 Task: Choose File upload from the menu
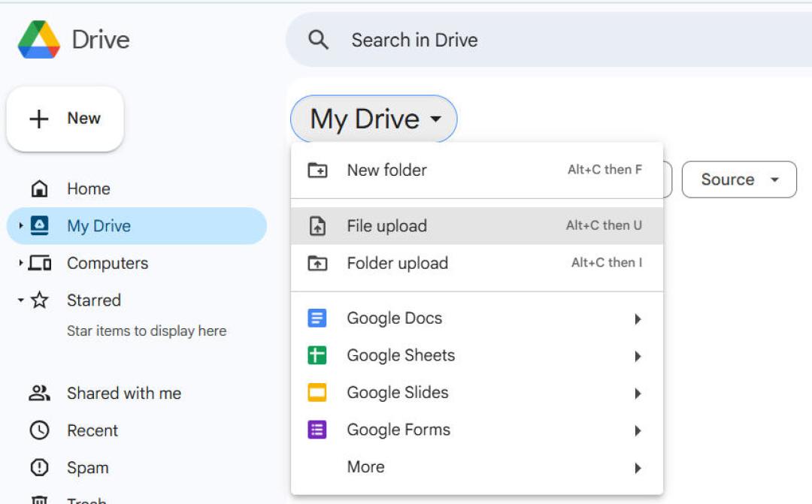[477, 226]
